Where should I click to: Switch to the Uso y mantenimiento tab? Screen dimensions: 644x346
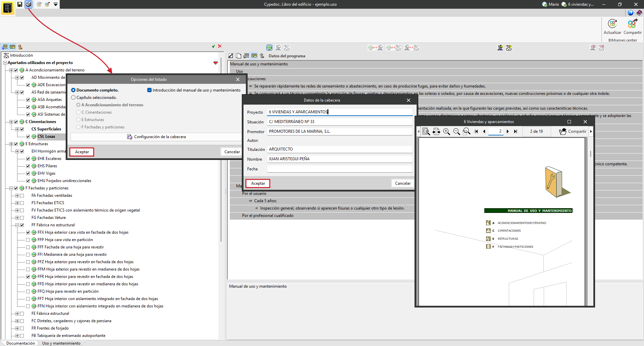61,343
